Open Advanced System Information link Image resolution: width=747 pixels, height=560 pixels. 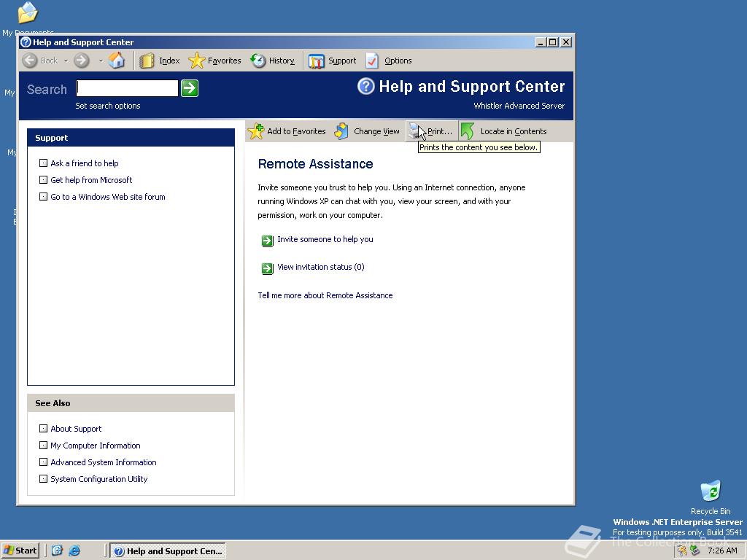click(x=104, y=462)
